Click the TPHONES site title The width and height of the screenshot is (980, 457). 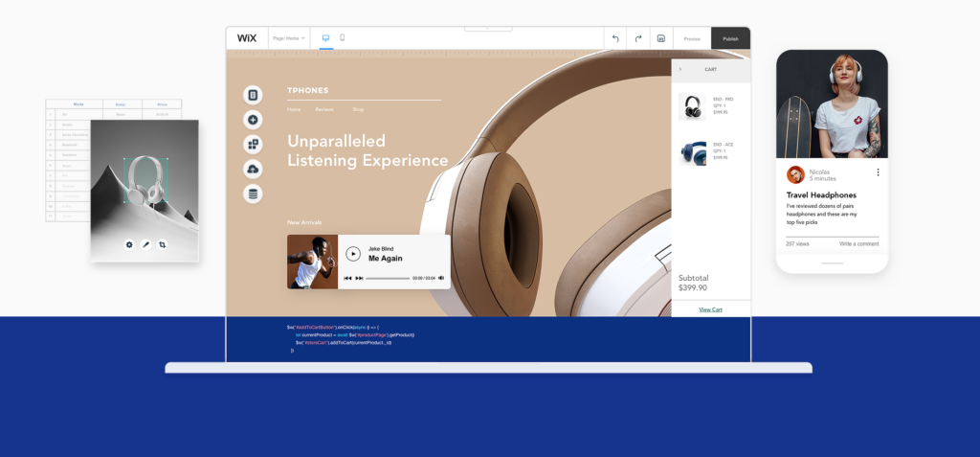coord(307,91)
